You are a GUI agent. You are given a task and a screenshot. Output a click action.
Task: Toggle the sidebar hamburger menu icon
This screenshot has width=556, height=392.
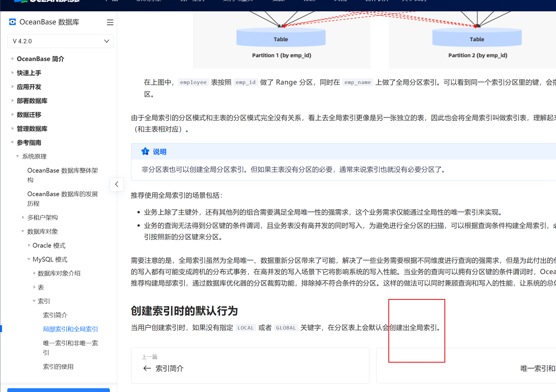coord(110,22)
